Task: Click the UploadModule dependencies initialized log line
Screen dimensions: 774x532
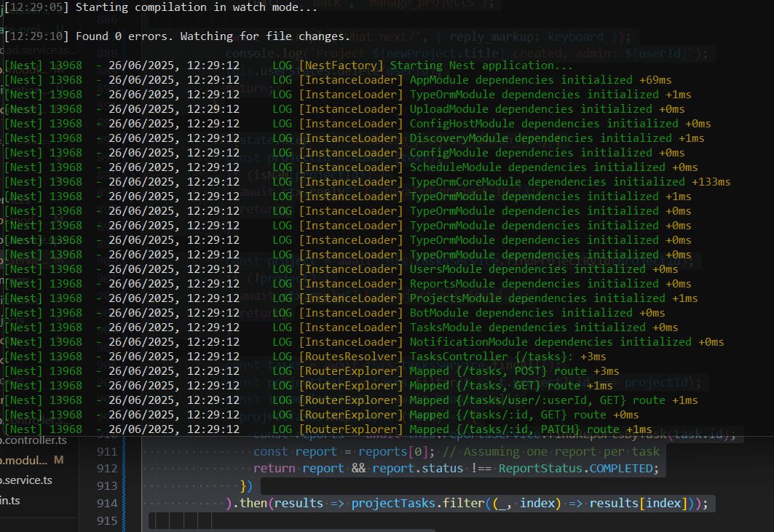Action: click(x=344, y=109)
